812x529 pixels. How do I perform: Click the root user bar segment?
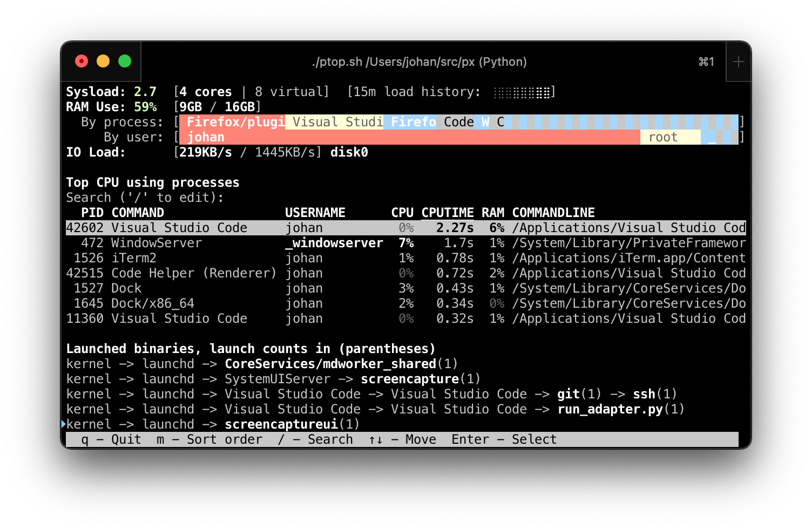coord(671,137)
